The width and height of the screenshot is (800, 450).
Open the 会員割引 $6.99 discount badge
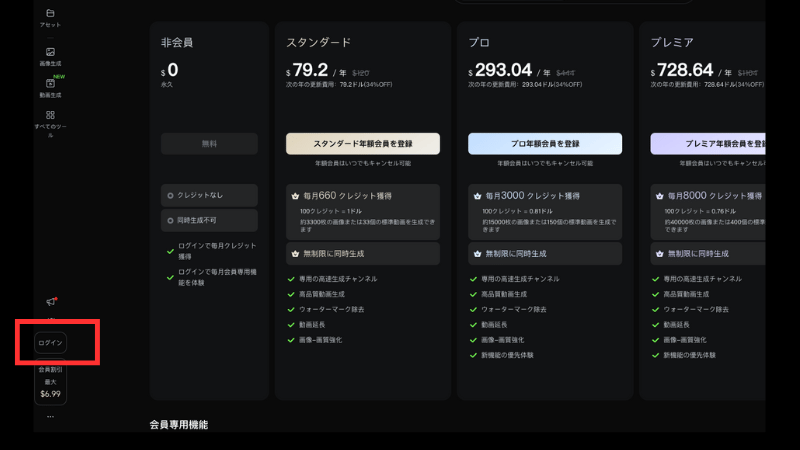click(x=51, y=382)
